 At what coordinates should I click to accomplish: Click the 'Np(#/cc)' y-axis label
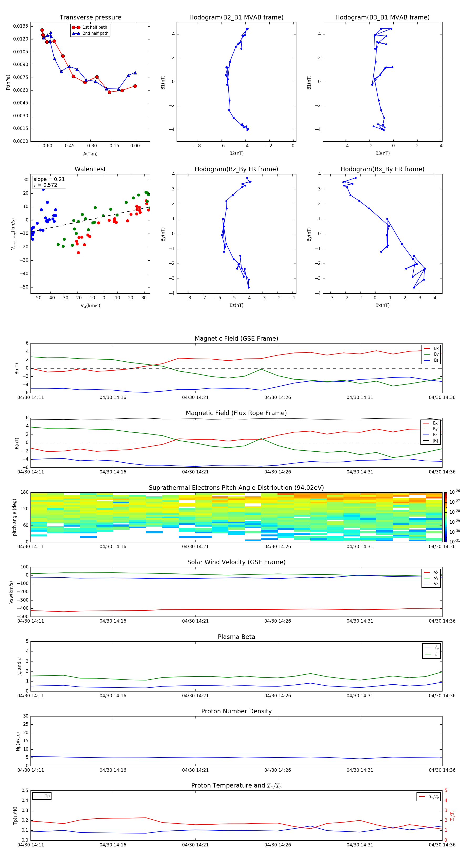click(18, 741)
